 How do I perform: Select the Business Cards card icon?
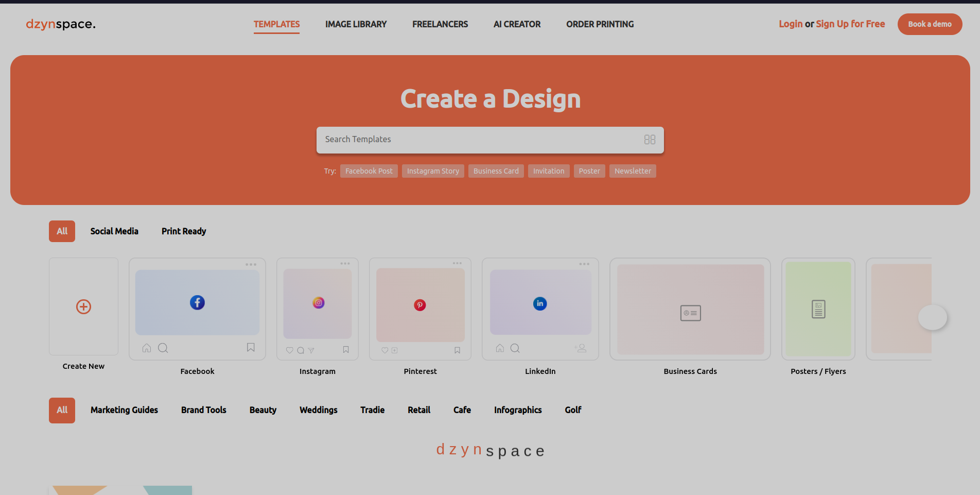pos(690,313)
